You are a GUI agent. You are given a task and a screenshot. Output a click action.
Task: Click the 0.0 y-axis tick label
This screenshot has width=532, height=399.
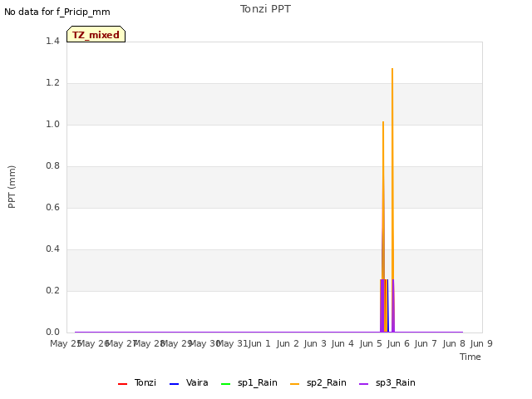(52, 332)
